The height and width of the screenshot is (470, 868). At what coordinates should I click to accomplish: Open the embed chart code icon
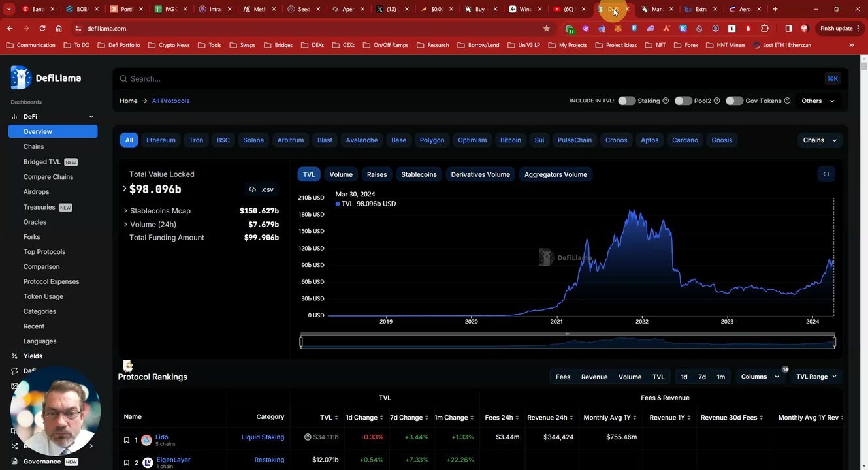click(x=826, y=174)
